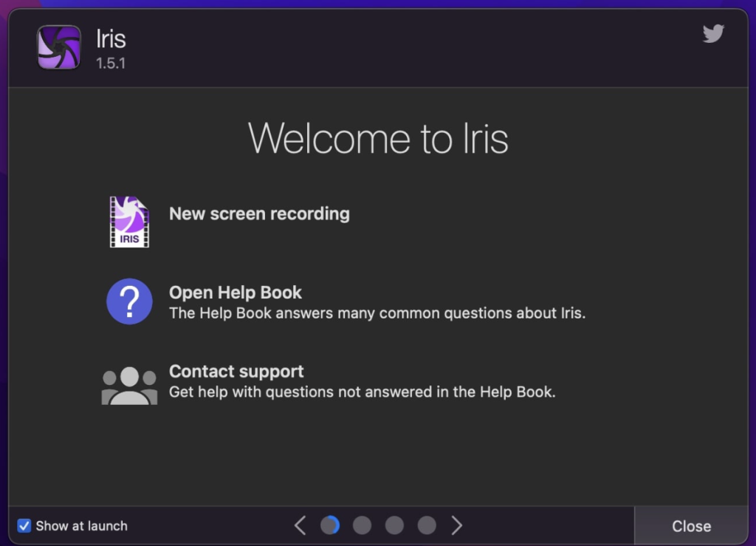Image resolution: width=756 pixels, height=546 pixels.
Task: Click the blue question mark help icon
Action: pos(129,301)
